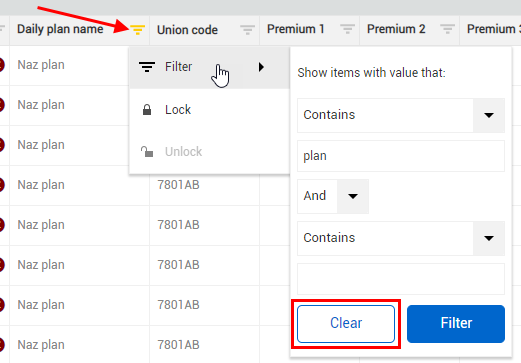
Task: Expand the Filter submenu arrow
Action: 261,67
